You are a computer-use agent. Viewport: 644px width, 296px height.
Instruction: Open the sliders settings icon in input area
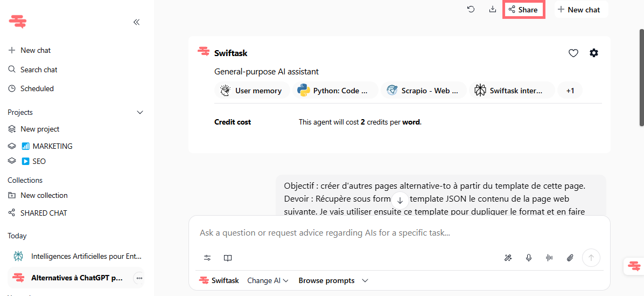207,258
